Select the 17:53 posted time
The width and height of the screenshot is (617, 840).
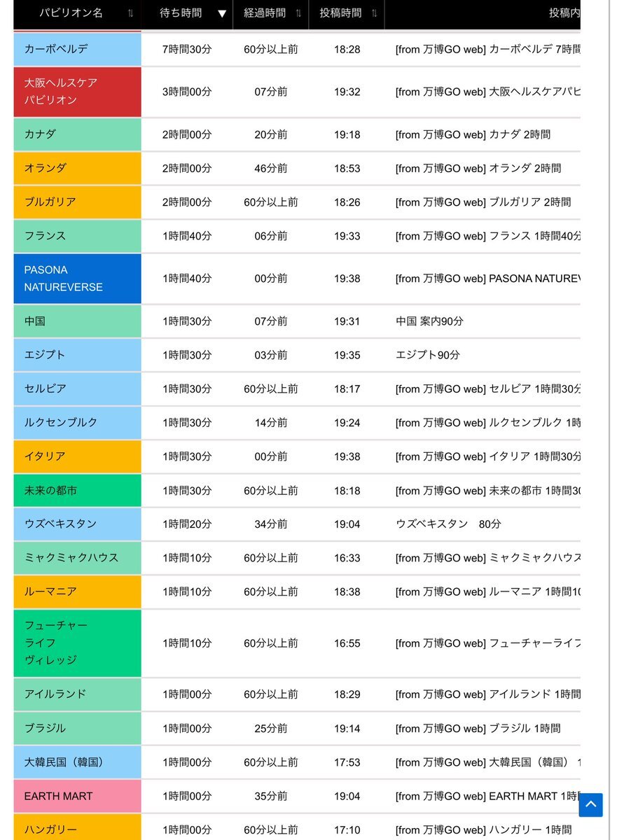pos(347,762)
